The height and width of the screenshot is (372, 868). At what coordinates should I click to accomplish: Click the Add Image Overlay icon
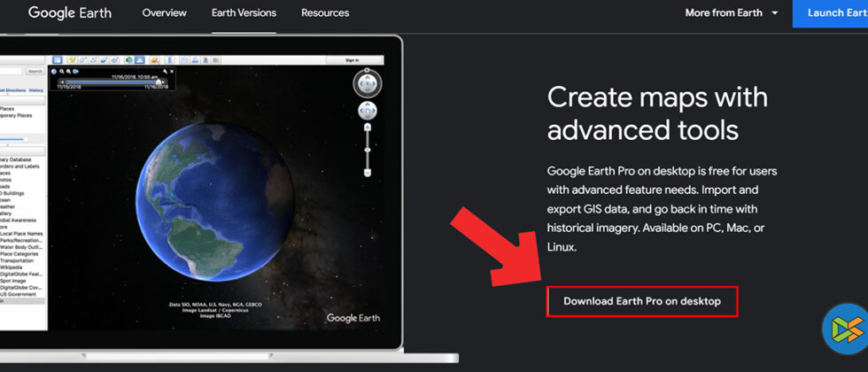(x=103, y=60)
